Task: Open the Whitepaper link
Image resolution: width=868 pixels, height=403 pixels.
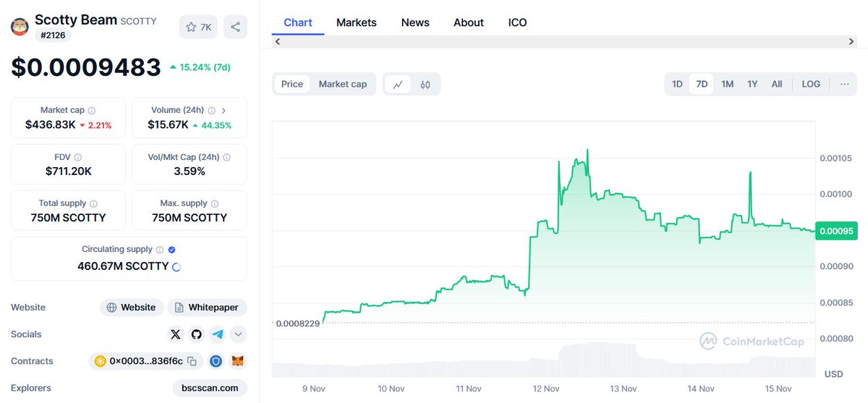Action: tap(207, 307)
